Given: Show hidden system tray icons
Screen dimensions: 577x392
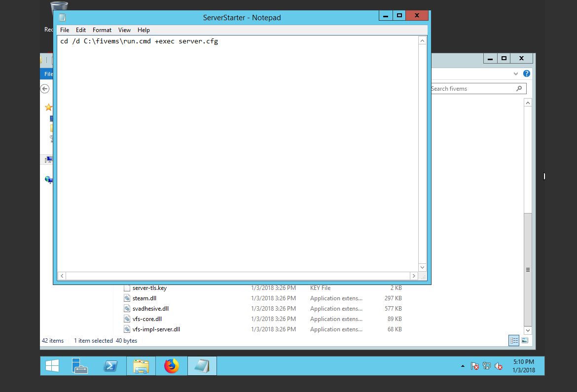Looking at the screenshot, I should (463, 366).
